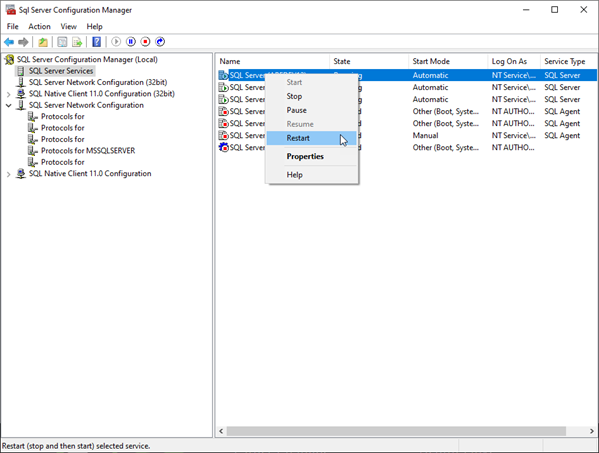Click the Export List toolbar icon
Screen dimensions: 599x453
(77, 42)
